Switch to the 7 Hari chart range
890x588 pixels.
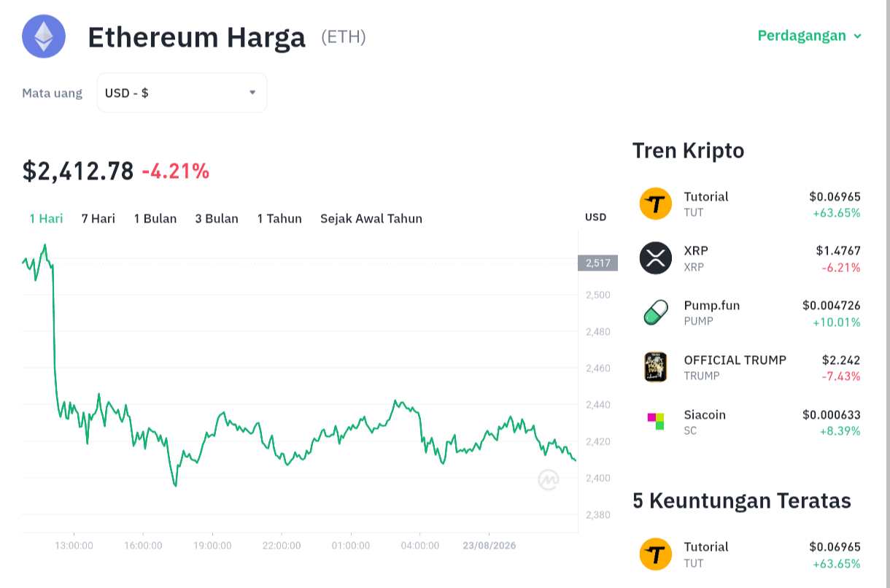pyautogui.click(x=98, y=218)
